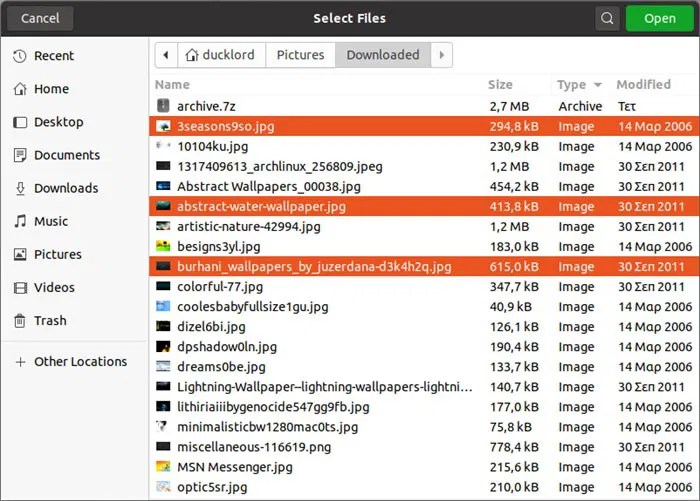Click the archive.7z file icon

[x=163, y=106]
